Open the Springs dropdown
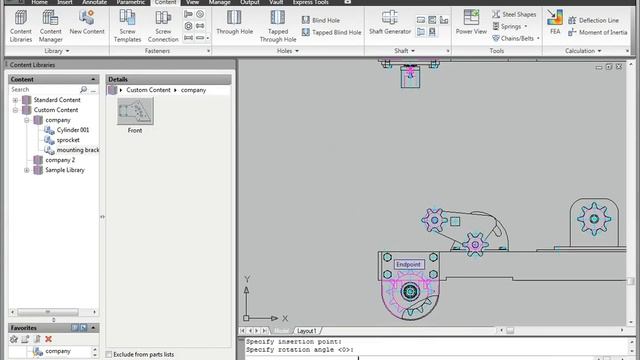Screen dimensions: 640x360 point(526,27)
